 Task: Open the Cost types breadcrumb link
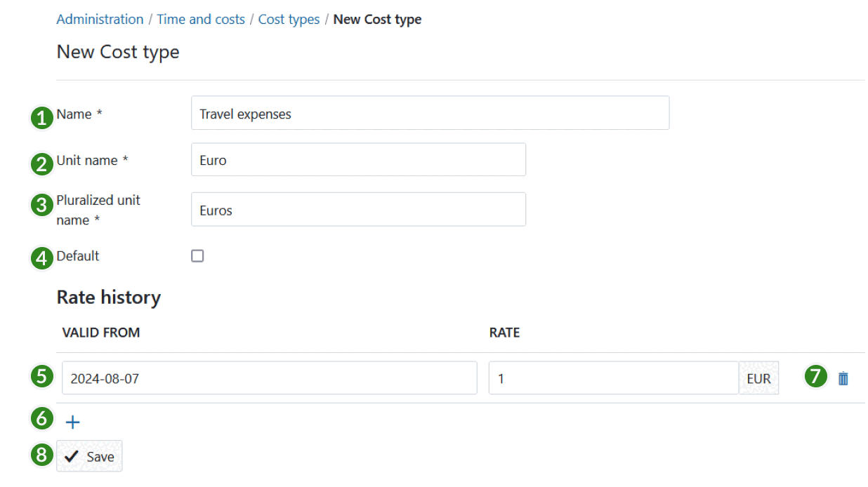click(289, 19)
